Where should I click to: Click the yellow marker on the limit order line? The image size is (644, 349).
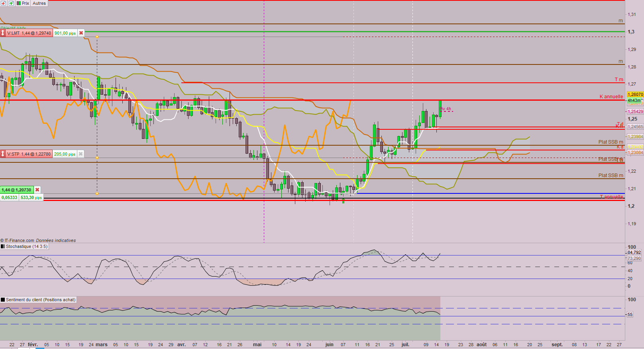click(97, 37)
